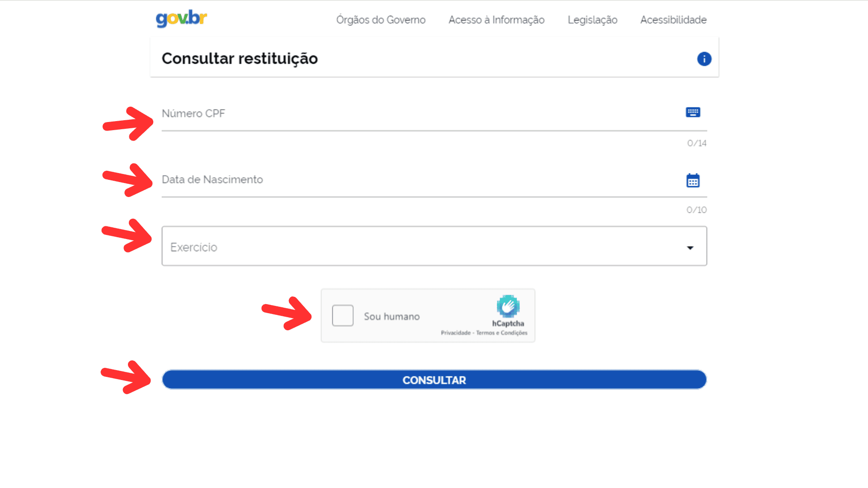Open hCaptcha Termos e Condições link
This screenshot has width=868, height=488.
tap(502, 333)
